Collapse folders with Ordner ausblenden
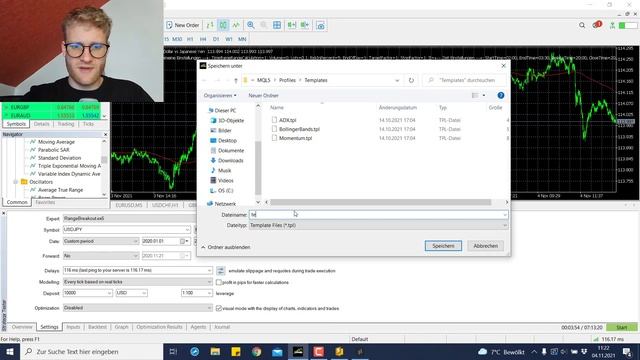The height and width of the screenshot is (360, 640). pyautogui.click(x=225, y=247)
